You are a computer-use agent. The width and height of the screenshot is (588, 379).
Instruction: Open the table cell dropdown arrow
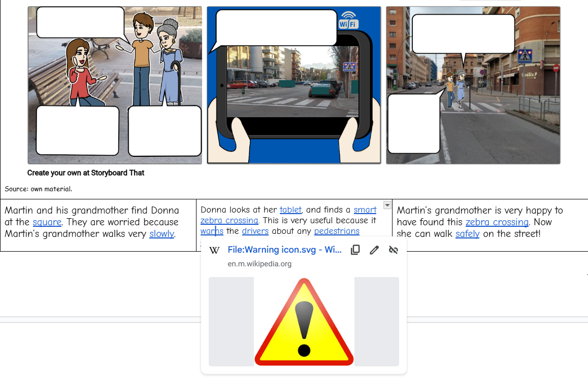(x=387, y=205)
